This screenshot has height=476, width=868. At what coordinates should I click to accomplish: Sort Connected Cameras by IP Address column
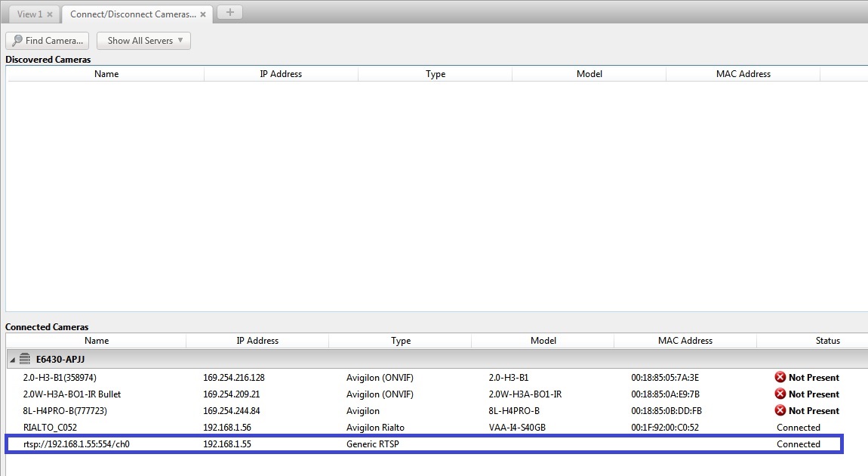point(257,341)
